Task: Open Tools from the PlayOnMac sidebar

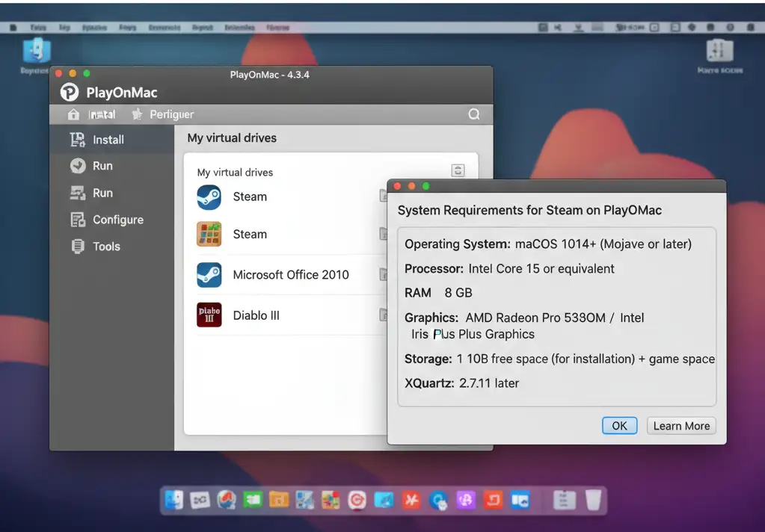Action: [104, 246]
